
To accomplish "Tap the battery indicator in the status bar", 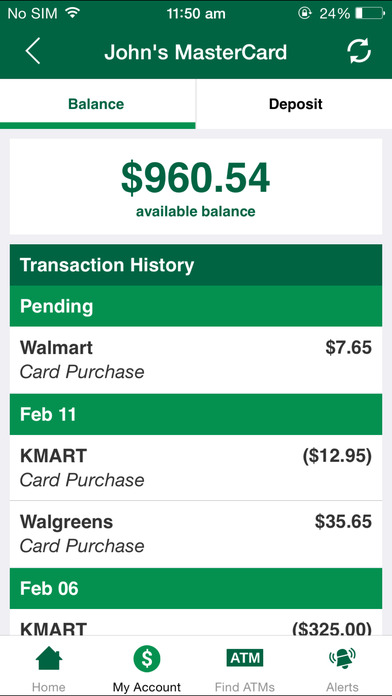I will [x=370, y=14].
